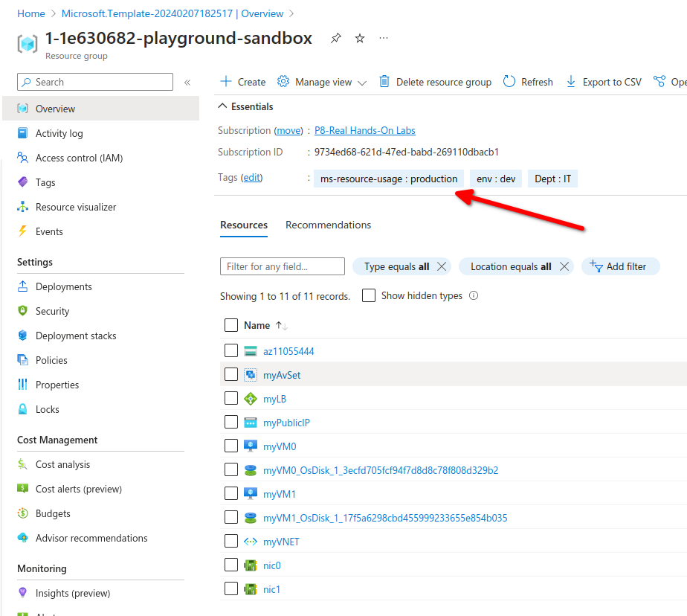Collapse the sidebar with double chevron
Viewport: 687px width, 616px height.
pos(187,83)
